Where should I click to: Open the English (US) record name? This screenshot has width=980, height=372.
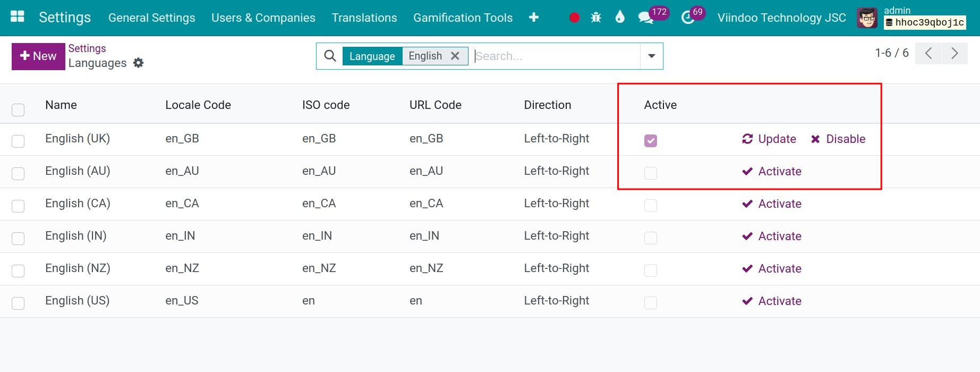point(78,301)
